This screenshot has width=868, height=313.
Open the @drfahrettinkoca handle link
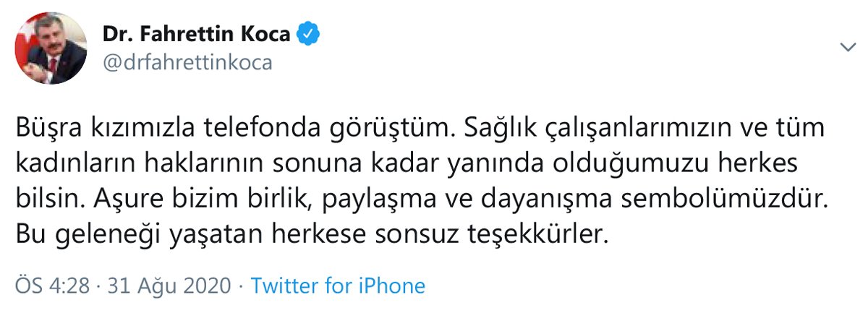[x=187, y=63]
